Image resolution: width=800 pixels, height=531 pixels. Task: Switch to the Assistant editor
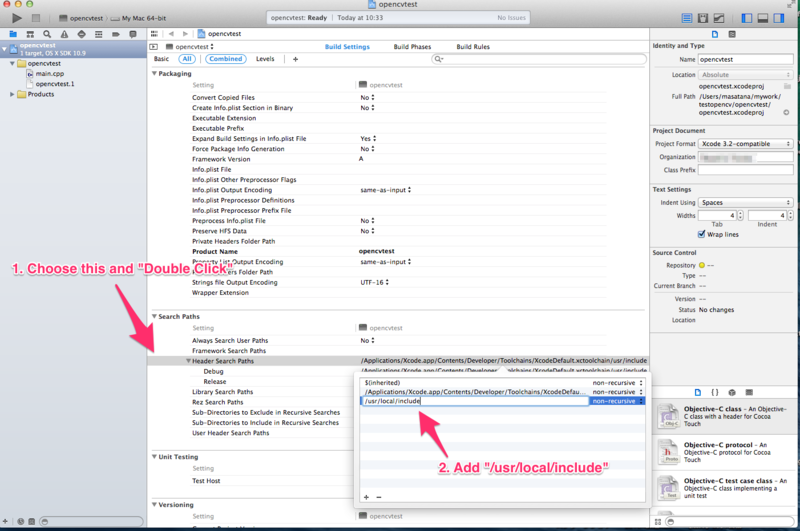(x=703, y=18)
